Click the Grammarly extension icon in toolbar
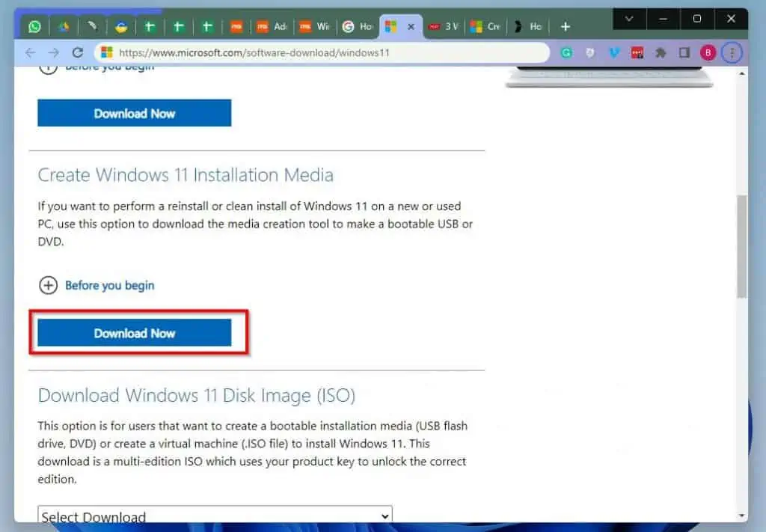Screen dimensions: 766x532 point(566,52)
